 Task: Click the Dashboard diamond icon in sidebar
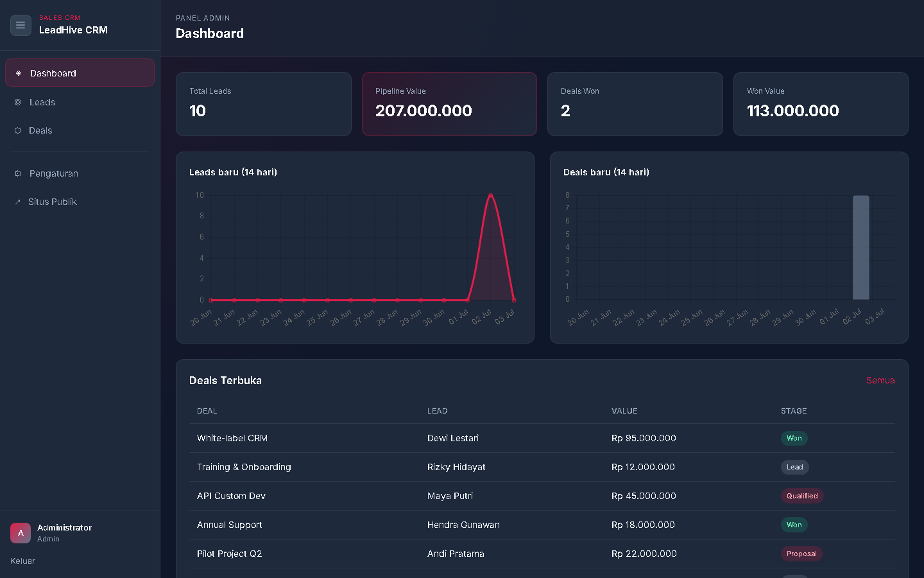pyautogui.click(x=19, y=73)
